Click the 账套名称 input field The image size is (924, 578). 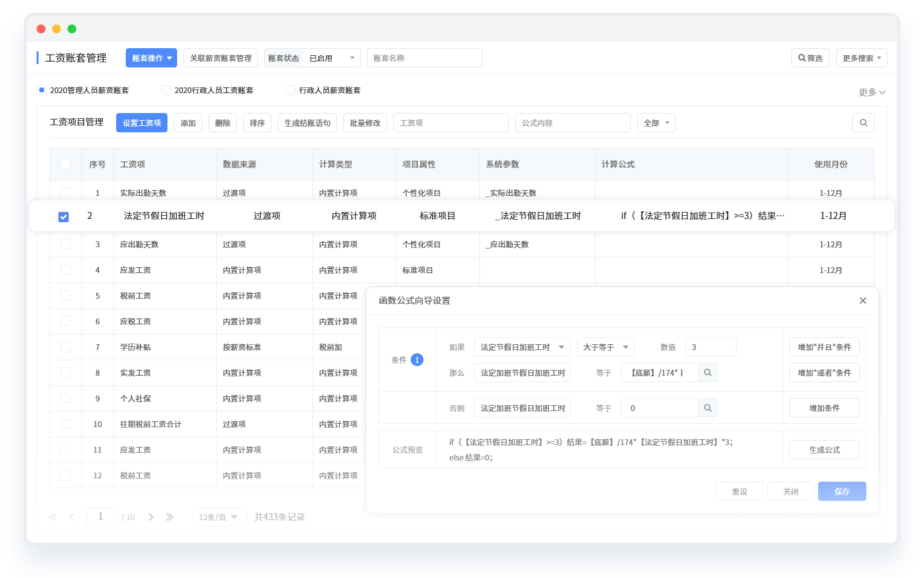tap(425, 58)
